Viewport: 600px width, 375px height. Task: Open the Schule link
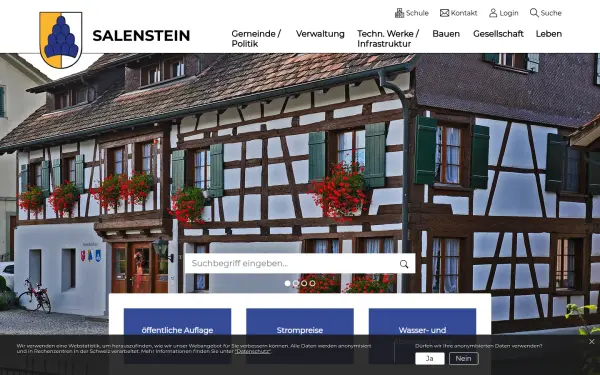[x=412, y=13]
